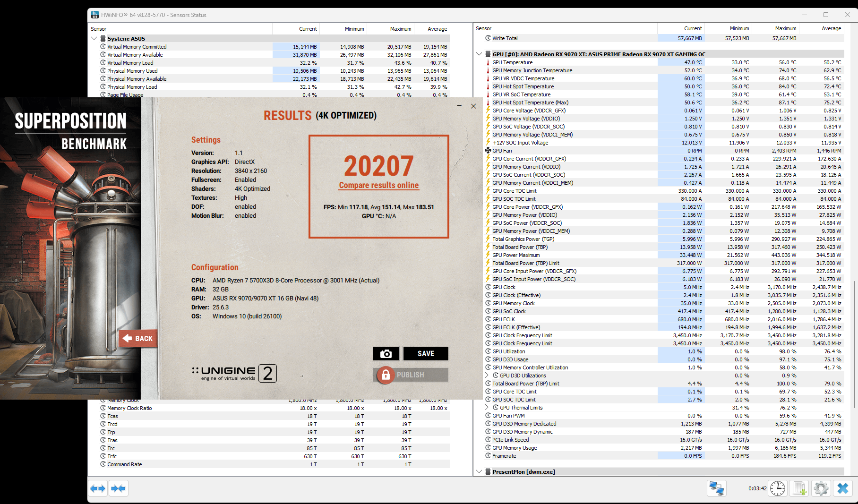Select the Virtual Memory Load row label
This screenshot has height=504, width=858.
(130, 63)
